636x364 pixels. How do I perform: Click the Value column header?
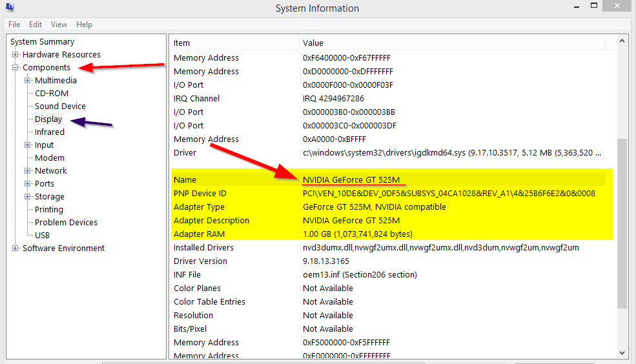452,43
